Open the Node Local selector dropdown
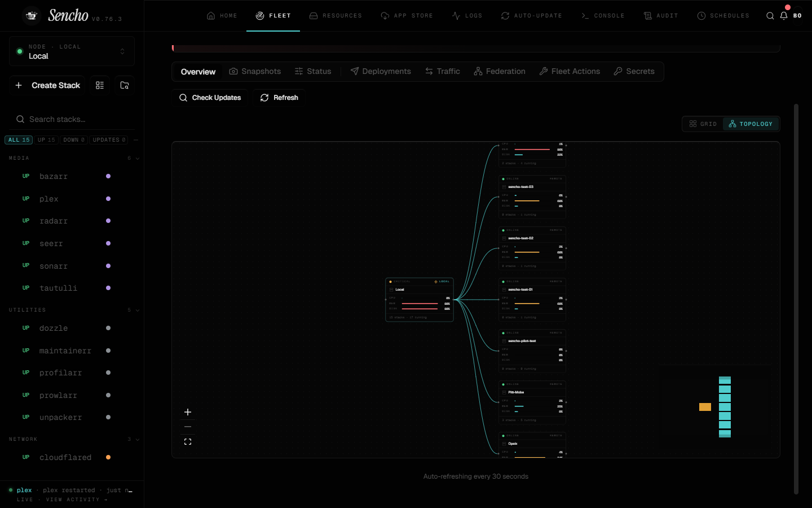812x508 pixels. click(x=72, y=51)
